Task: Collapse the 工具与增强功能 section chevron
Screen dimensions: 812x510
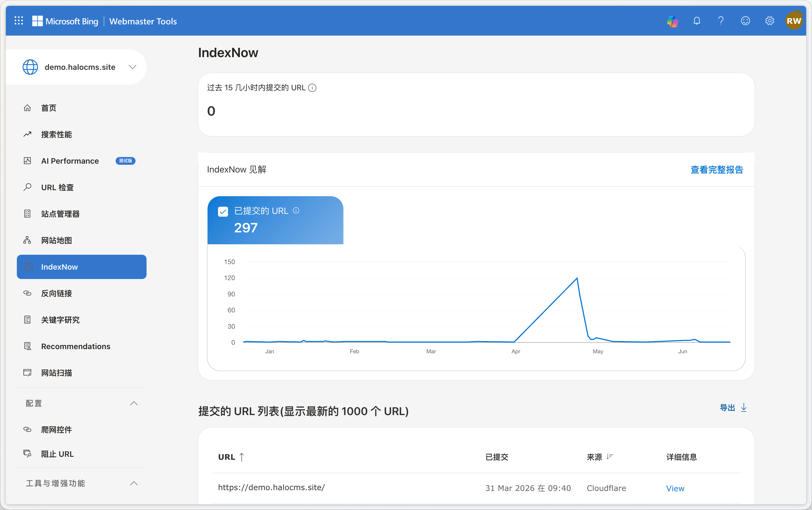Action: click(x=134, y=484)
